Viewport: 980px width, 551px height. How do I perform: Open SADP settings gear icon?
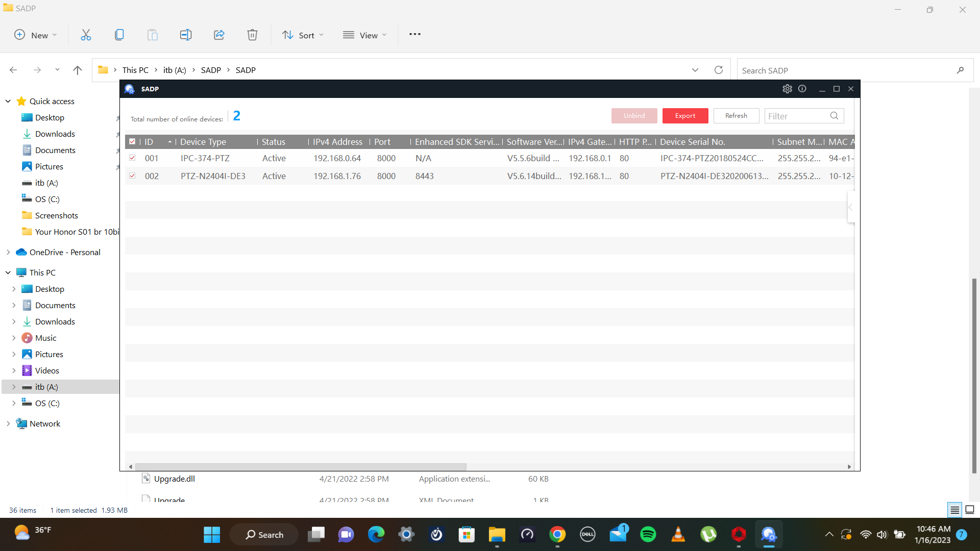[787, 89]
